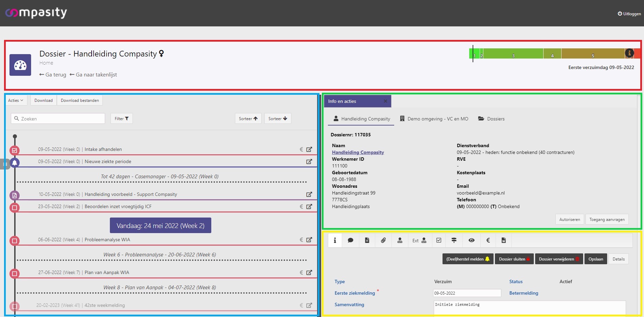Click the Details button
The image size is (644, 317).
[x=619, y=259]
